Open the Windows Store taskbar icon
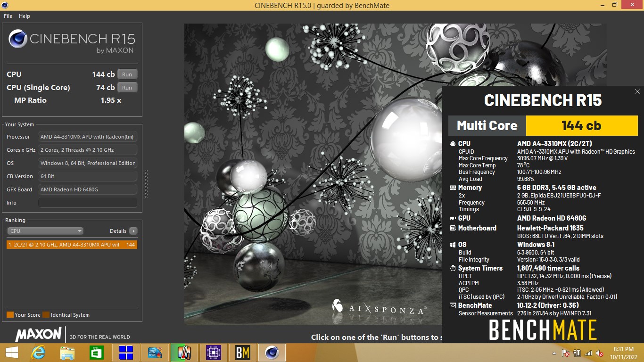 (97, 353)
